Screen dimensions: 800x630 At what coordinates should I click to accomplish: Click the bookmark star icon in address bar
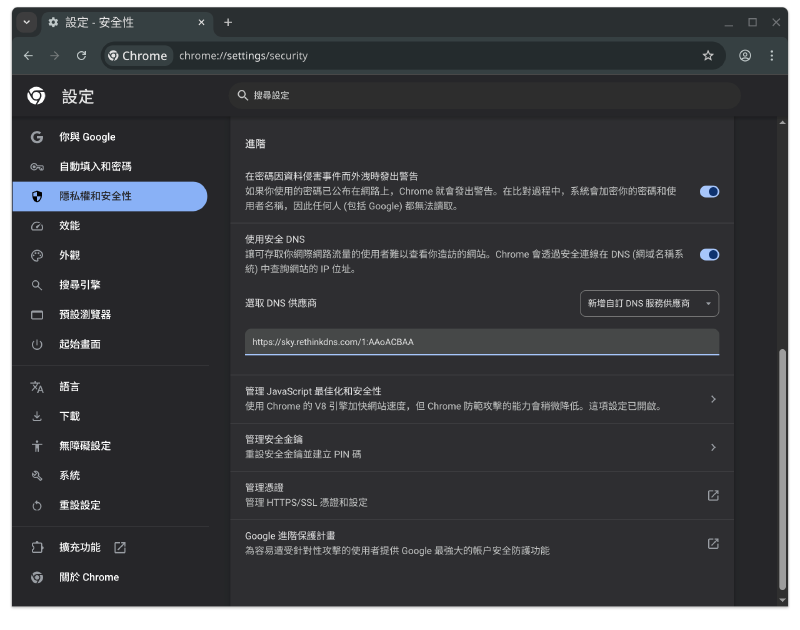[708, 56]
